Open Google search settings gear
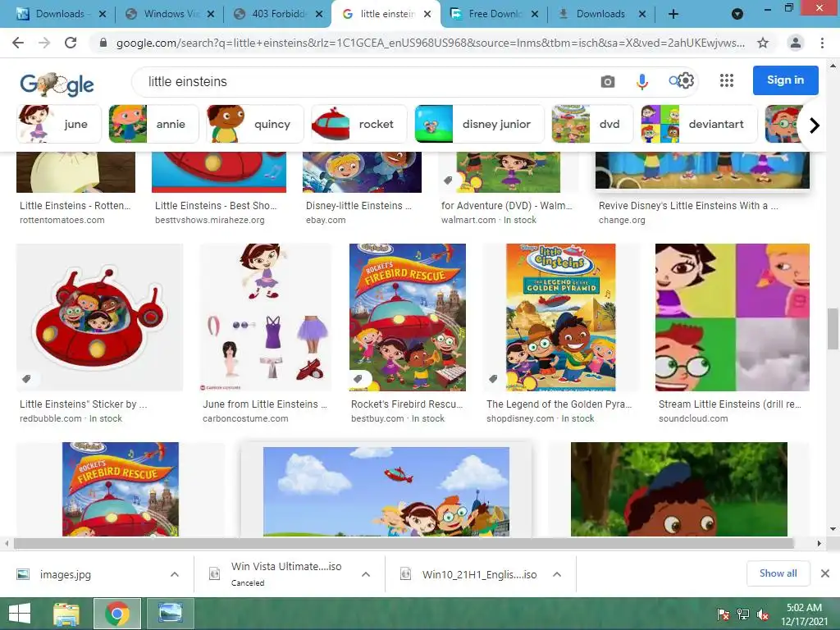 (x=687, y=81)
